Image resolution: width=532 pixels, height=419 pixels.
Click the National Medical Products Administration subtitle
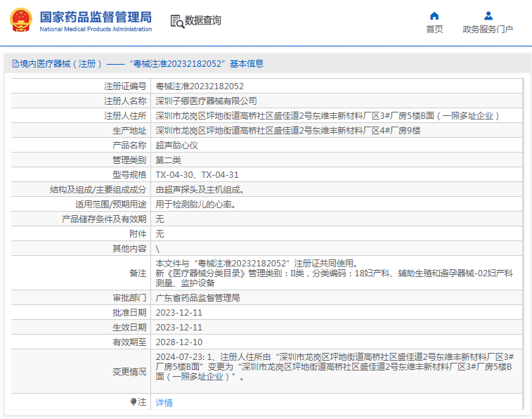click(x=96, y=30)
